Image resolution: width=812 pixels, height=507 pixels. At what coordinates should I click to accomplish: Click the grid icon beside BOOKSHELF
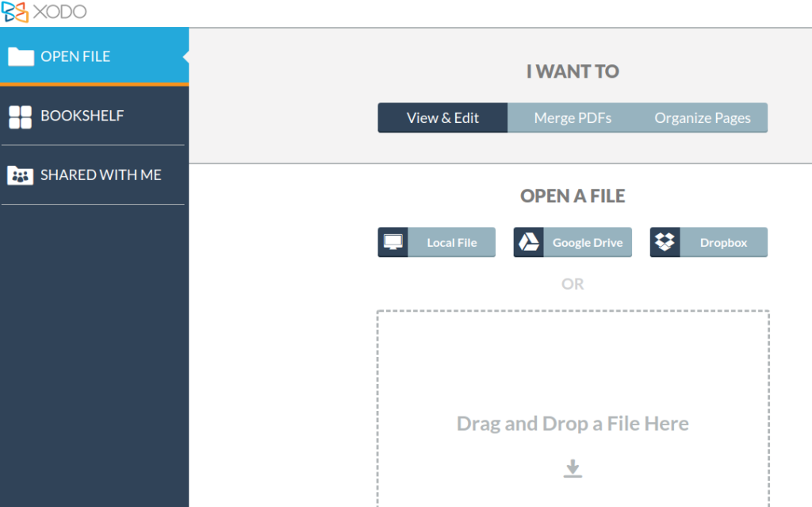(x=22, y=116)
